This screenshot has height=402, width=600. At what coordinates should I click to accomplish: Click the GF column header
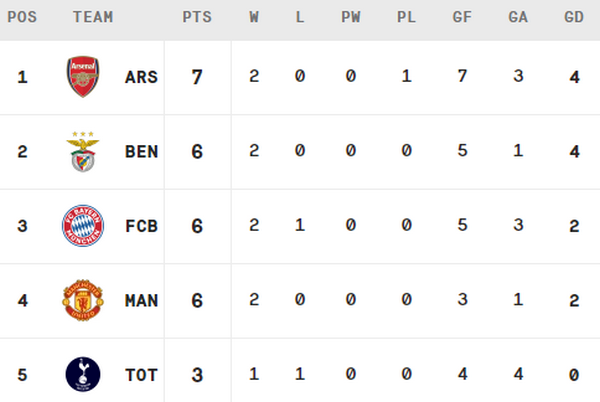[x=461, y=18]
